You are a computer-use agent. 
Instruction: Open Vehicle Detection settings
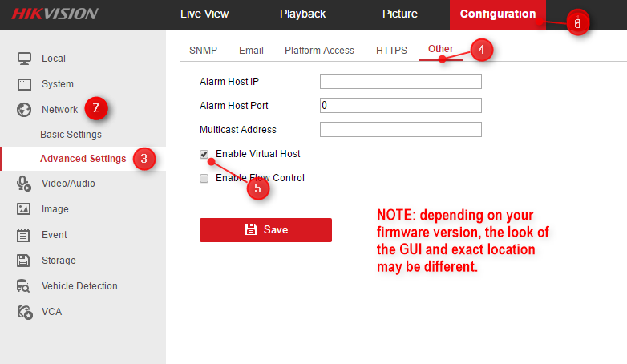pyautogui.click(x=79, y=286)
